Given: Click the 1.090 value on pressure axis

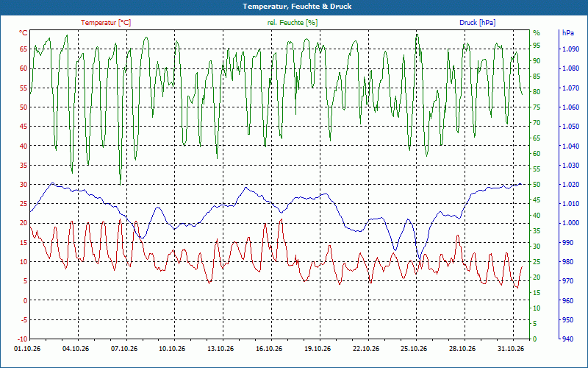Looking at the screenshot, I should (x=570, y=49).
